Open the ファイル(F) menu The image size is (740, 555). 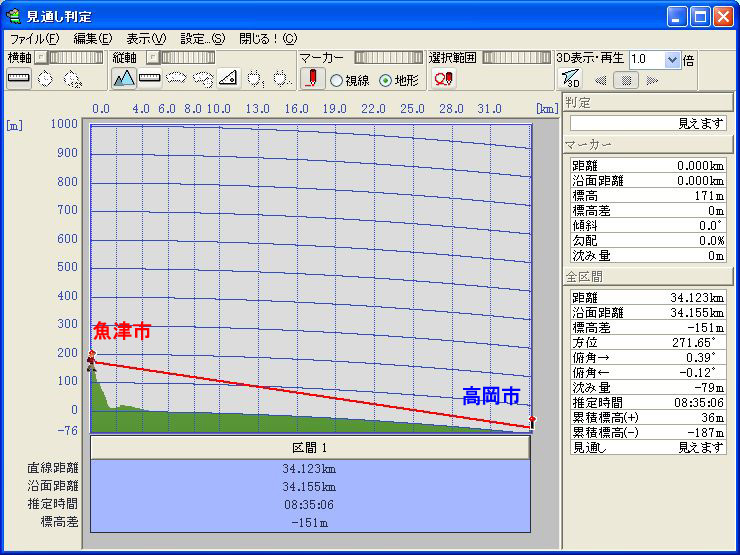[x=34, y=39]
